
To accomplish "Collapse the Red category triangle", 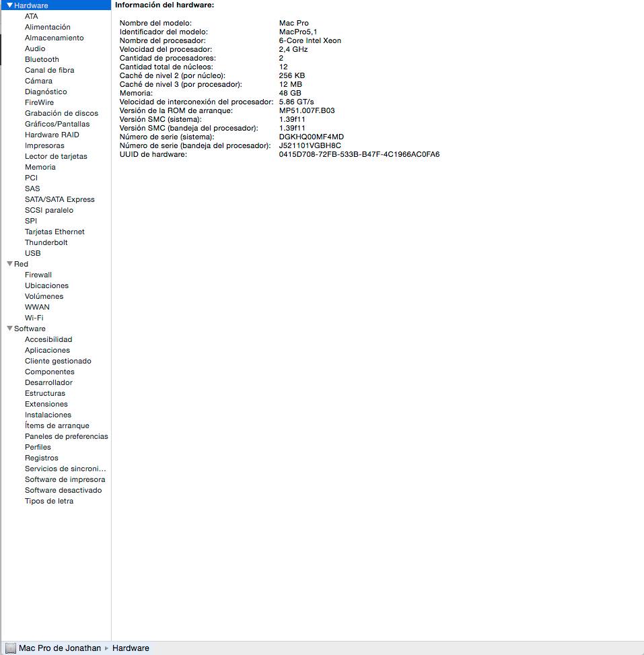I will point(9,264).
